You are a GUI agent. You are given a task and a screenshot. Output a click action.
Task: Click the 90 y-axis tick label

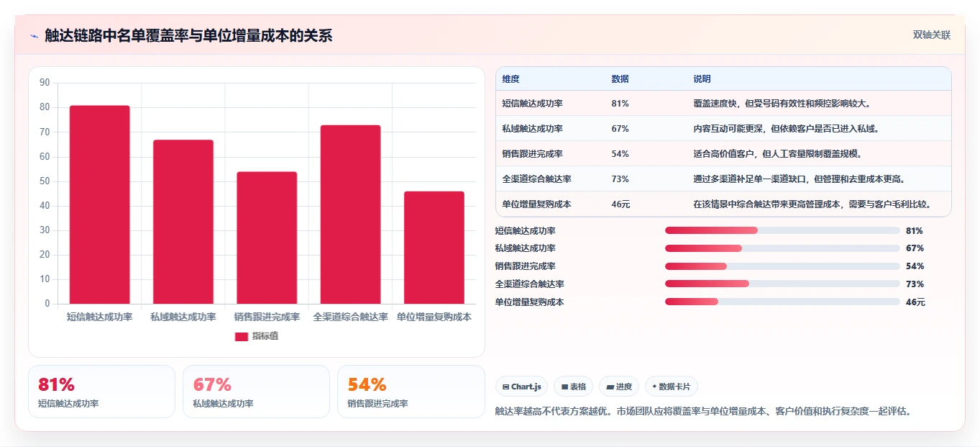pyautogui.click(x=45, y=83)
